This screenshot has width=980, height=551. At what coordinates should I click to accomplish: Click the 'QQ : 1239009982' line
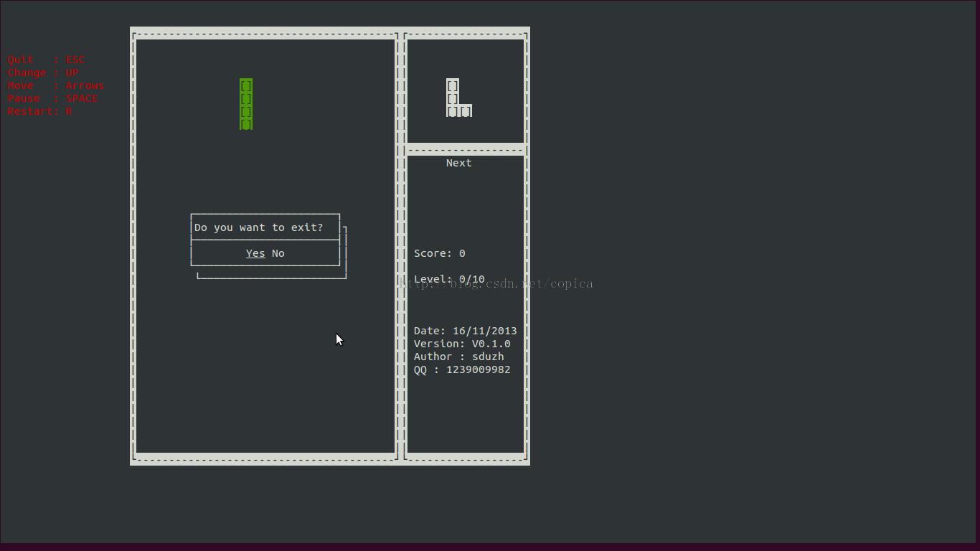[462, 369]
